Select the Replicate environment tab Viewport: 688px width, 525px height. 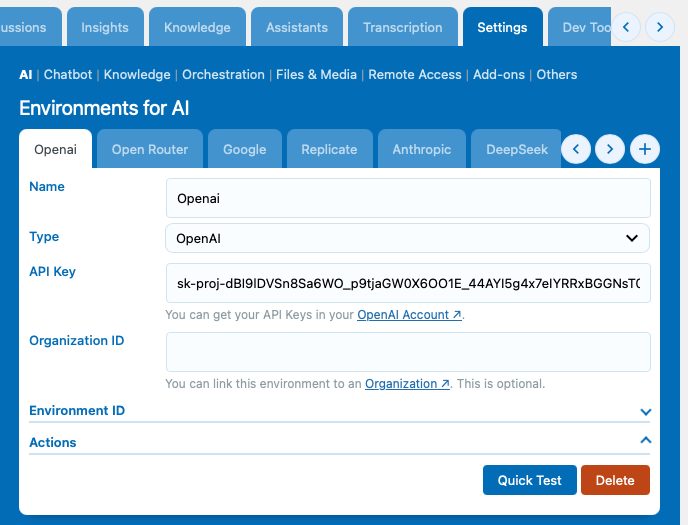pyautogui.click(x=330, y=149)
